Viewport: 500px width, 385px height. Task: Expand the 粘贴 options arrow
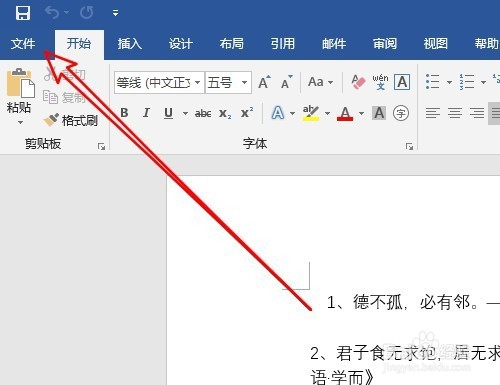tap(20, 122)
